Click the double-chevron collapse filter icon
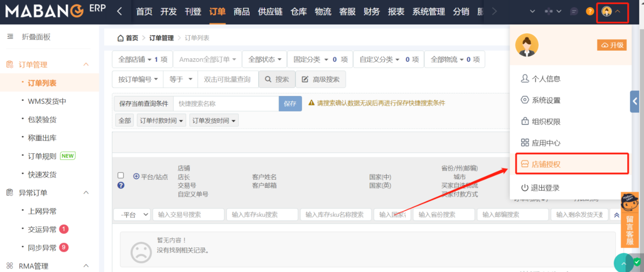The width and height of the screenshot is (644, 272). click(x=616, y=215)
